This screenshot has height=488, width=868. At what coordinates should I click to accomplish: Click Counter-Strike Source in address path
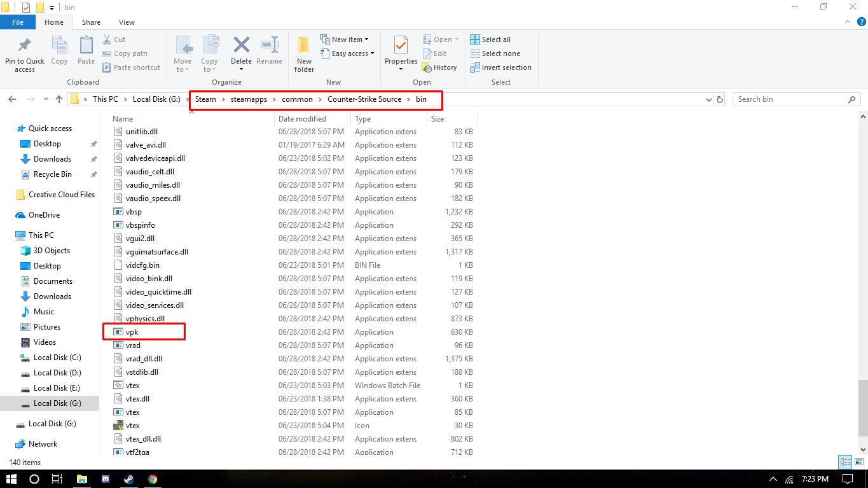(364, 99)
